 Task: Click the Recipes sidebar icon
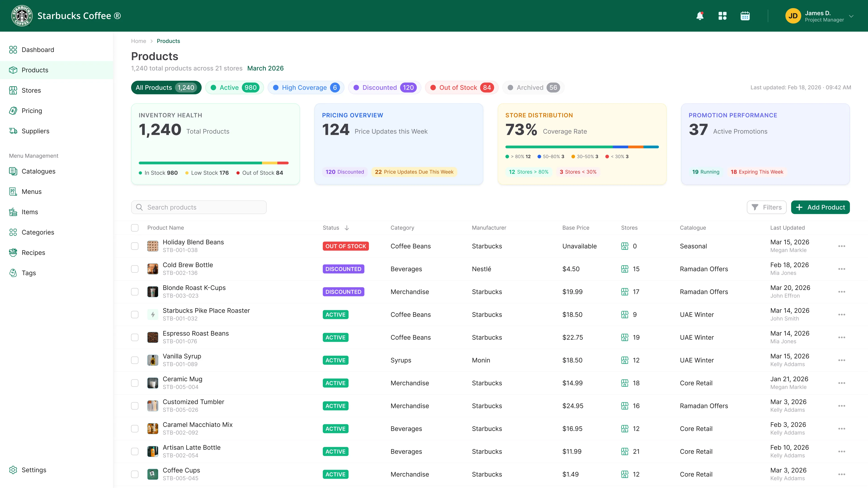tap(13, 253)
